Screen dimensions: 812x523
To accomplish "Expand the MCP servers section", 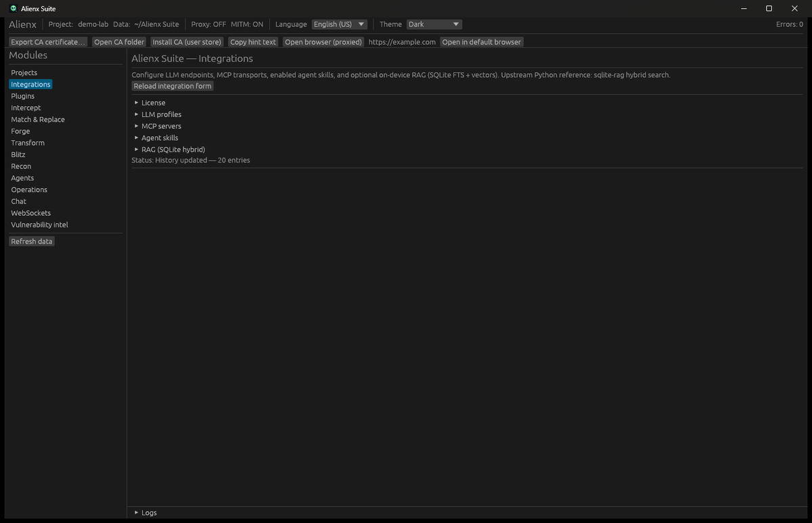I will pyautogui.click(x=158, y=126).
